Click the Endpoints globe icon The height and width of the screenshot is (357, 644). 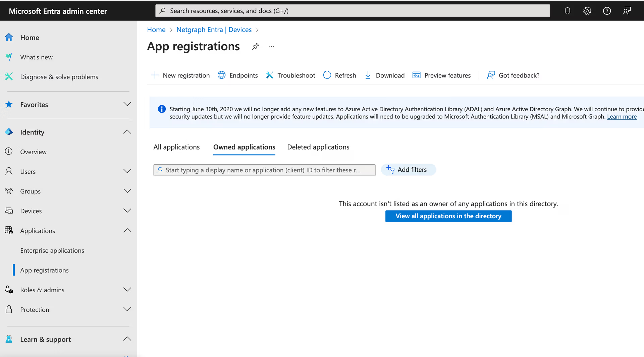221,75
